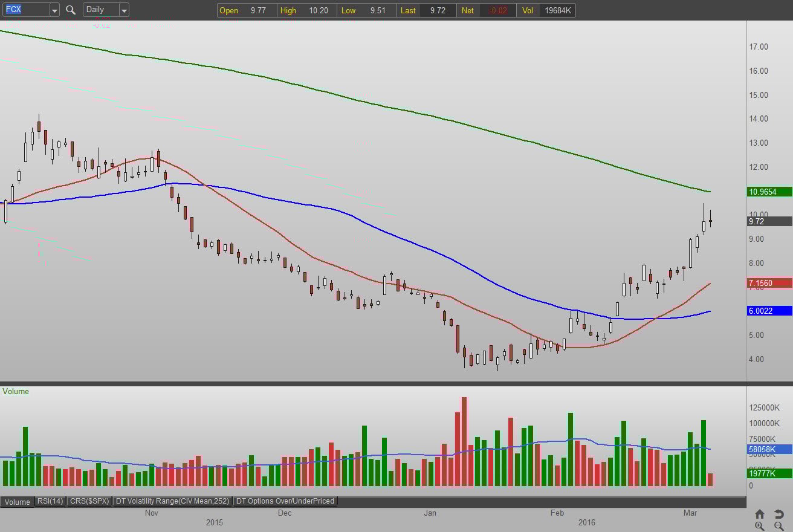This screenshot has width=793, height=532.
Task: Click the blue 6.0022 moving average label
Action: (x=769, y=311)
